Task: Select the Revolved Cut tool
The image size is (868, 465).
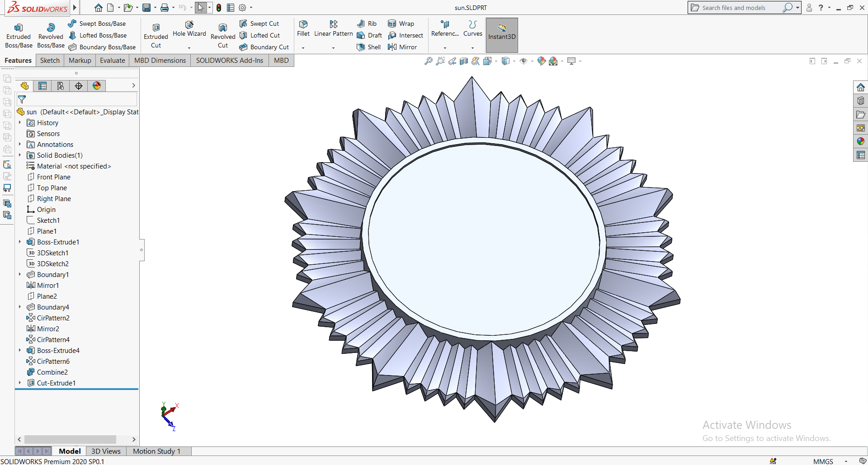Action: click(x=223, y=36)
